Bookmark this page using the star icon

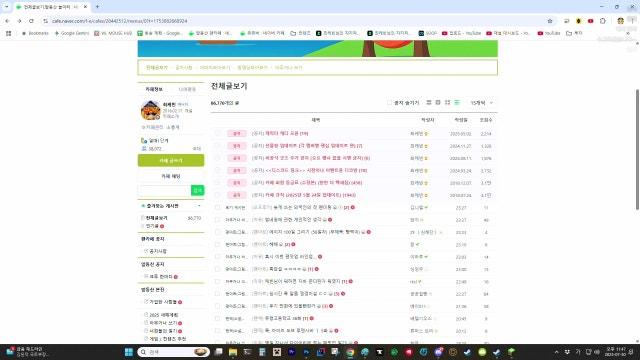[x=550, y=21]
